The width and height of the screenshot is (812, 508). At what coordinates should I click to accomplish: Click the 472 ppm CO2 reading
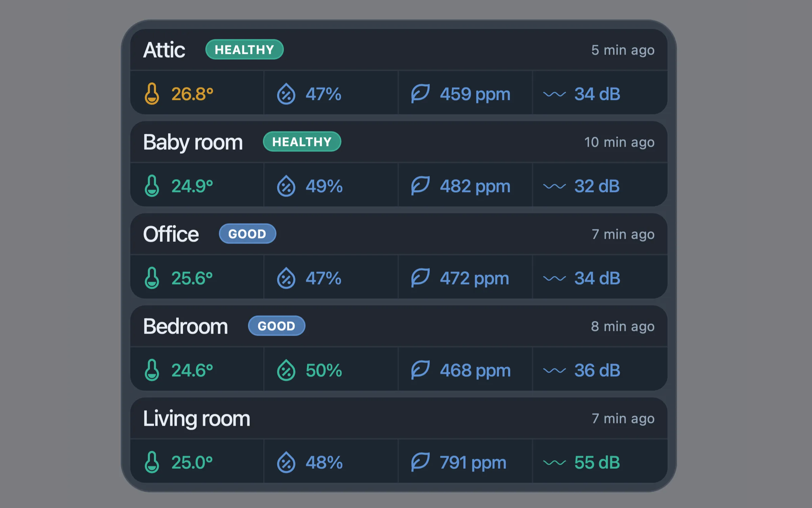click(x=474, y=279)
